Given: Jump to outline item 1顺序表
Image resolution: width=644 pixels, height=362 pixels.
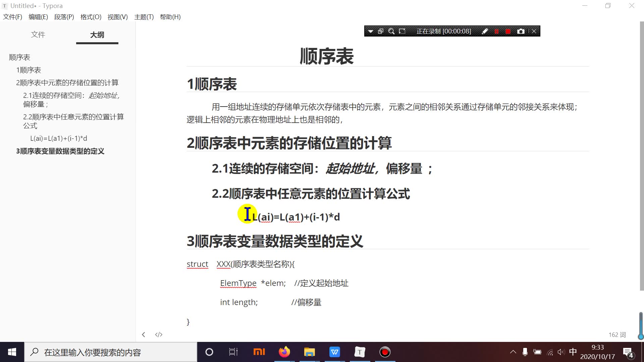Looking at the screenshot, I should (29, 70).
